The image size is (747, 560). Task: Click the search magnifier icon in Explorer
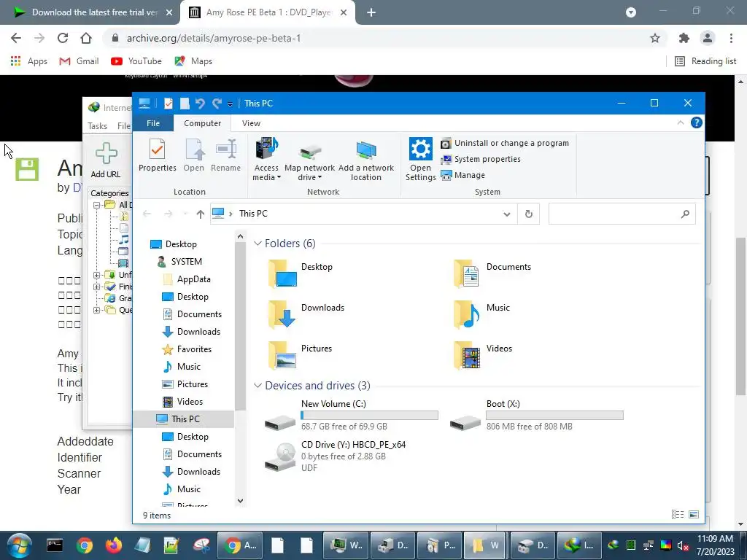tap(685, 214)
